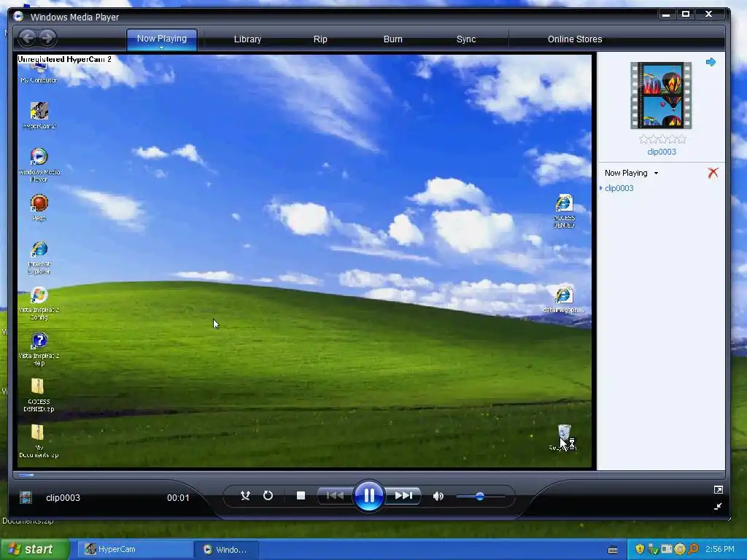
Task: Click the yellow security shield tray icon
Action: (639, 549)
